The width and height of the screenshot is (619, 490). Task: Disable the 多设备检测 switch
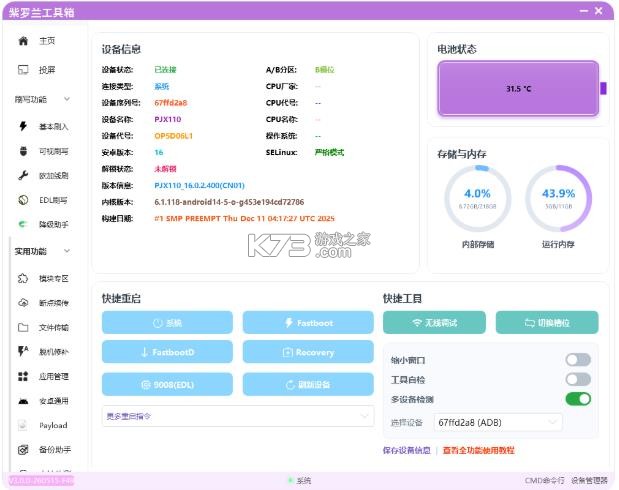click(x=578, y=399)
